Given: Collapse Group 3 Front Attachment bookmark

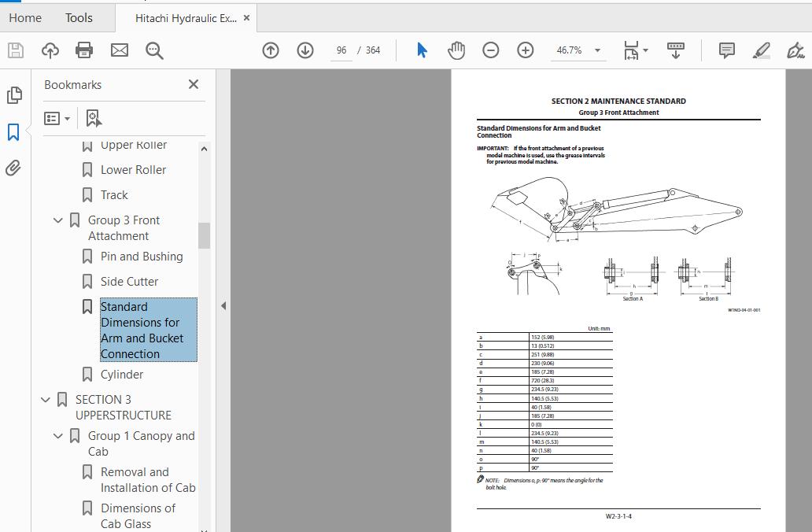Looking at the screenshot, I should [58, 220].
